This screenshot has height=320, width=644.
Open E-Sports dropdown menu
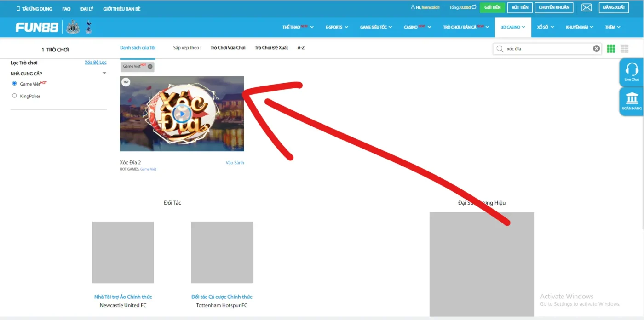point(336,27)
